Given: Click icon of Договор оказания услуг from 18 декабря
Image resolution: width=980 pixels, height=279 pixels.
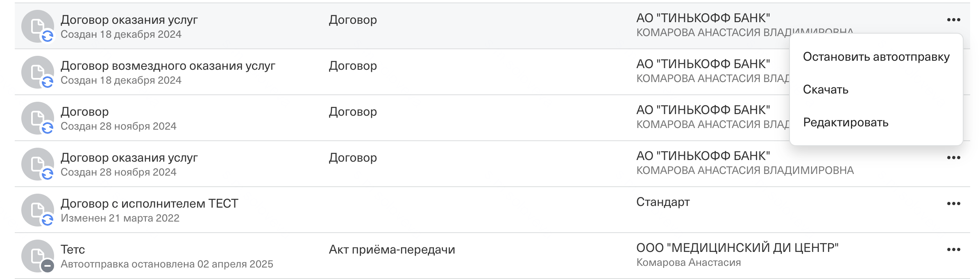Looking at the screenshot, I should pos(38,26).
